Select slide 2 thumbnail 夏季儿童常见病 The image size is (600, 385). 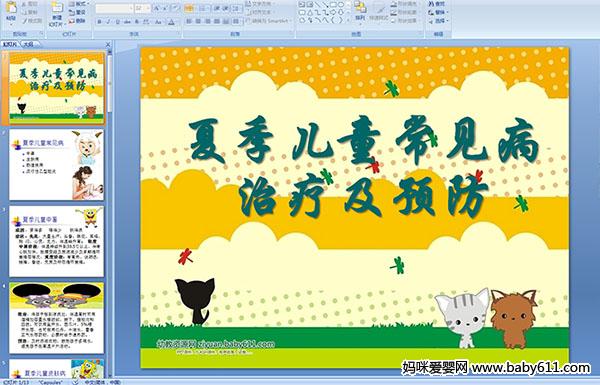tap(56, 165)
